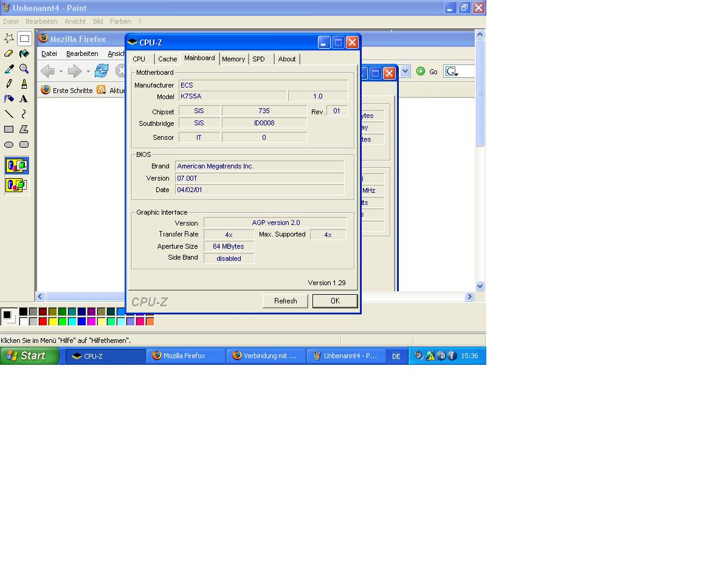
Task: Pick the orange color in Paint palette
Action: tap(150, 322)
